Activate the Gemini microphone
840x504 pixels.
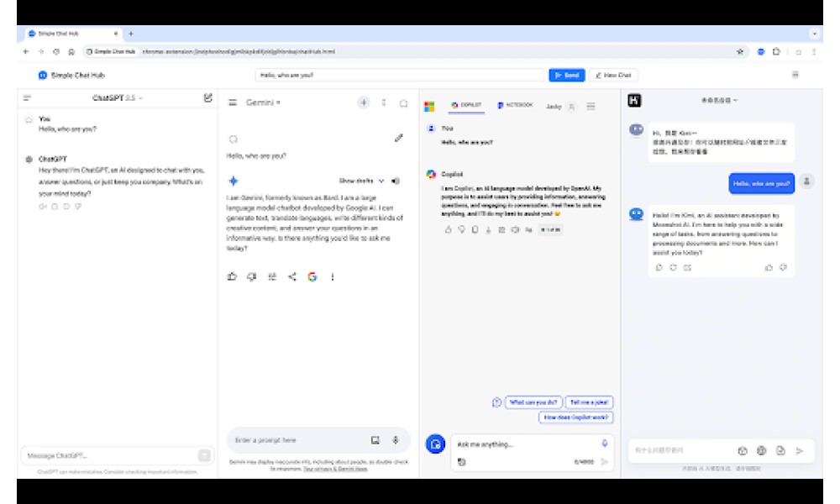coord(396,440)
